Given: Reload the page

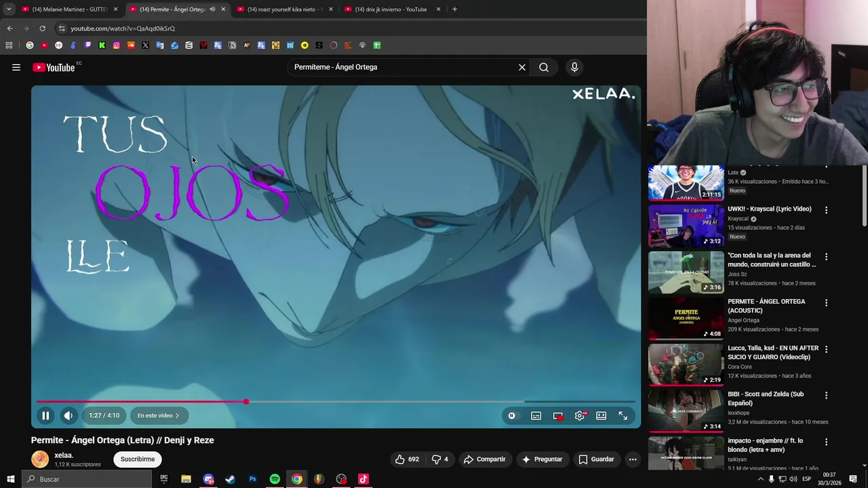Looking at the screenshot, I should coord(42,28).
